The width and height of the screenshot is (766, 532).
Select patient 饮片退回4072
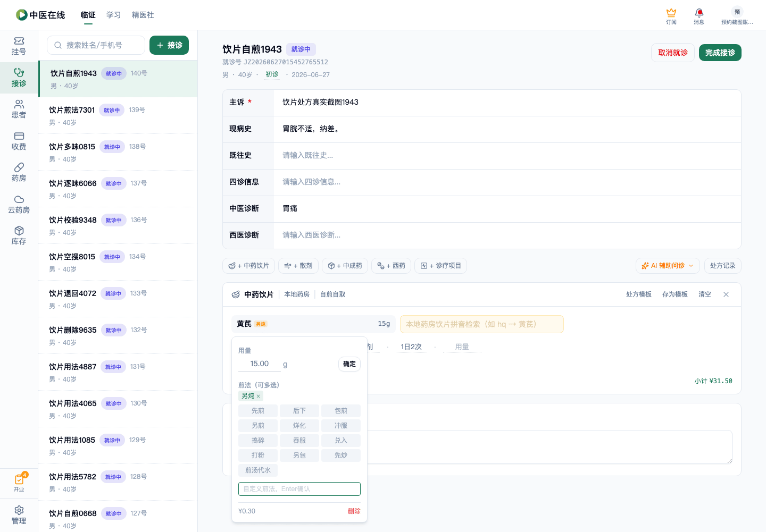pos(118,299)
